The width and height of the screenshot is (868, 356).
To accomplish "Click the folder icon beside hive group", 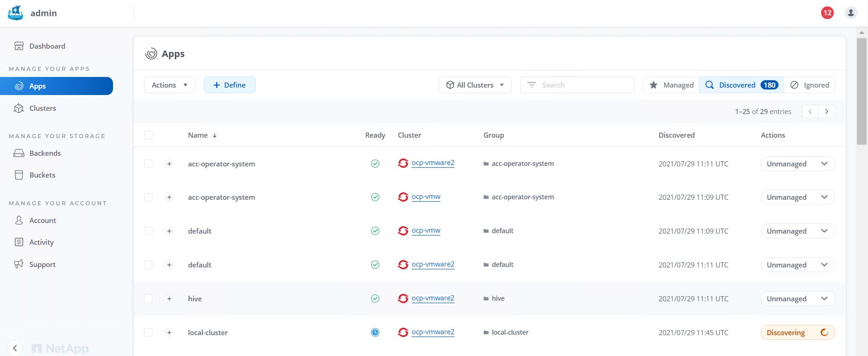I will click(x=486, y=299).
